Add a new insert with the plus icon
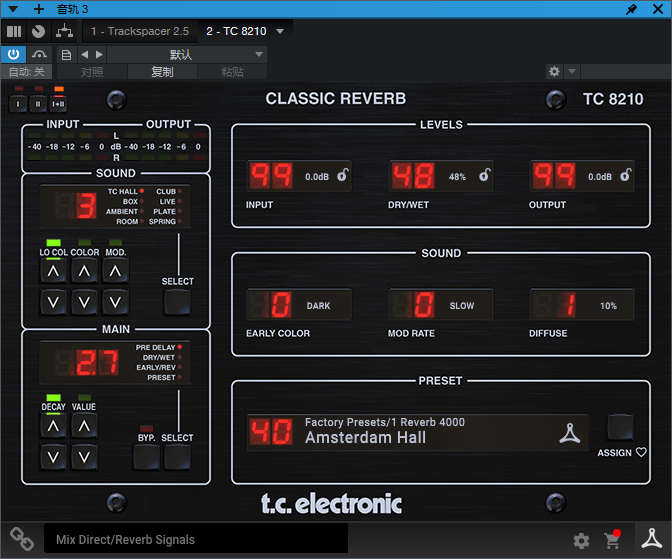 pyautogui.click(x=39, y=9)
